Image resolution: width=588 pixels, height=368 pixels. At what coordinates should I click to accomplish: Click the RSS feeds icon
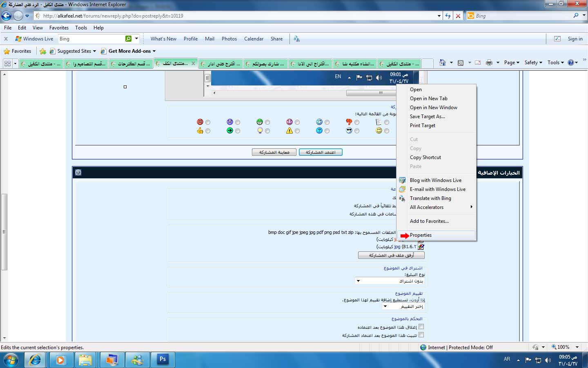(461, 63)
